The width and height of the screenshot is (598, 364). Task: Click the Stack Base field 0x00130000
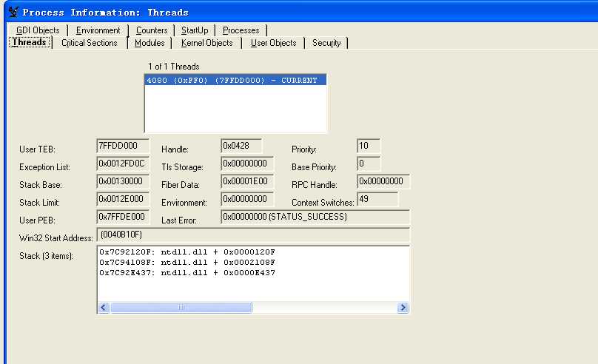123,181
